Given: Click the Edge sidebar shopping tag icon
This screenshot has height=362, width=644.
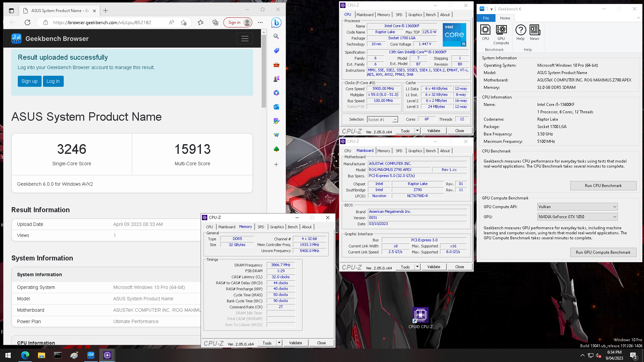Looking at the screenshot, I should tap(276, 51).
